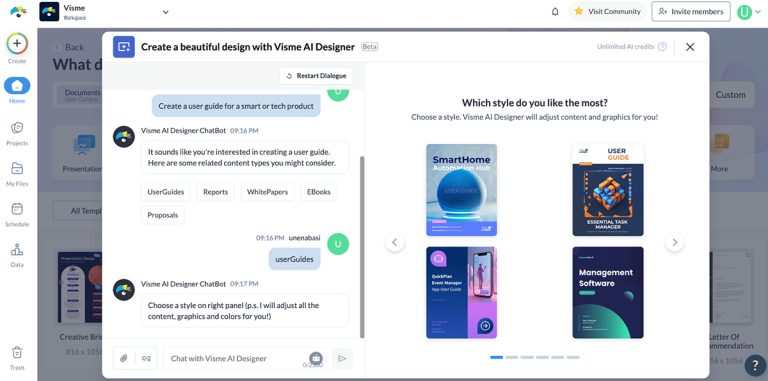Click the first active pagination dot
This screenshot has width=768, height=381.
(497, 357)
